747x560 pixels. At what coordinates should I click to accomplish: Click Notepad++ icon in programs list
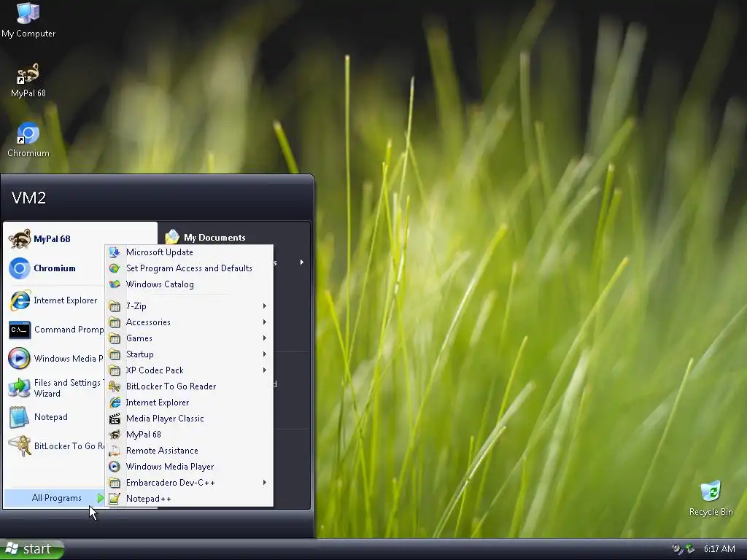click(x=115, y=499)
